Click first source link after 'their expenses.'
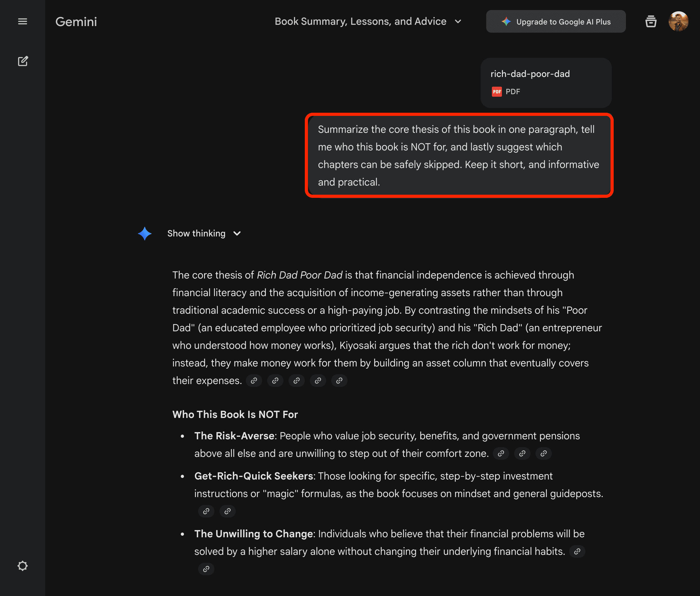Image resolution: width=700 pixels, height=596 pixels. (254, 381)
